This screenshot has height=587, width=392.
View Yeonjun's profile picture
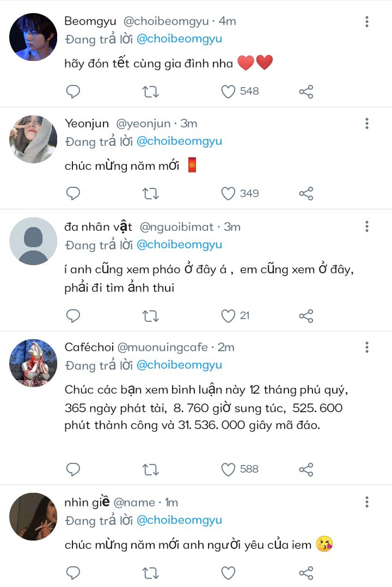(33, 139)
